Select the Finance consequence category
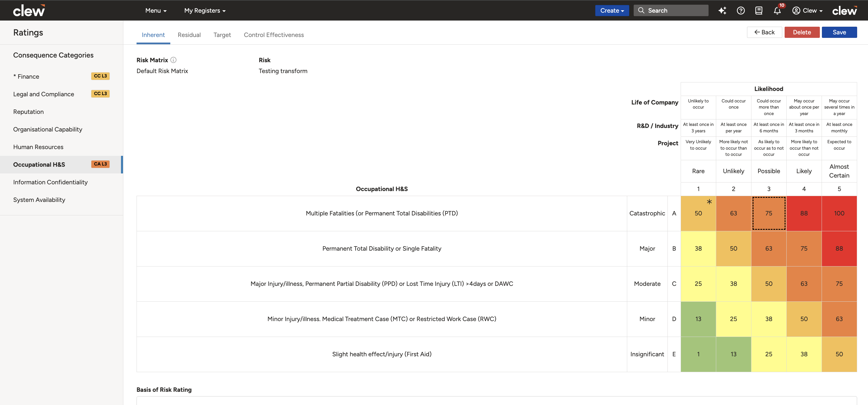The width and height of the screenshot is (868, 405). (61, 76)
